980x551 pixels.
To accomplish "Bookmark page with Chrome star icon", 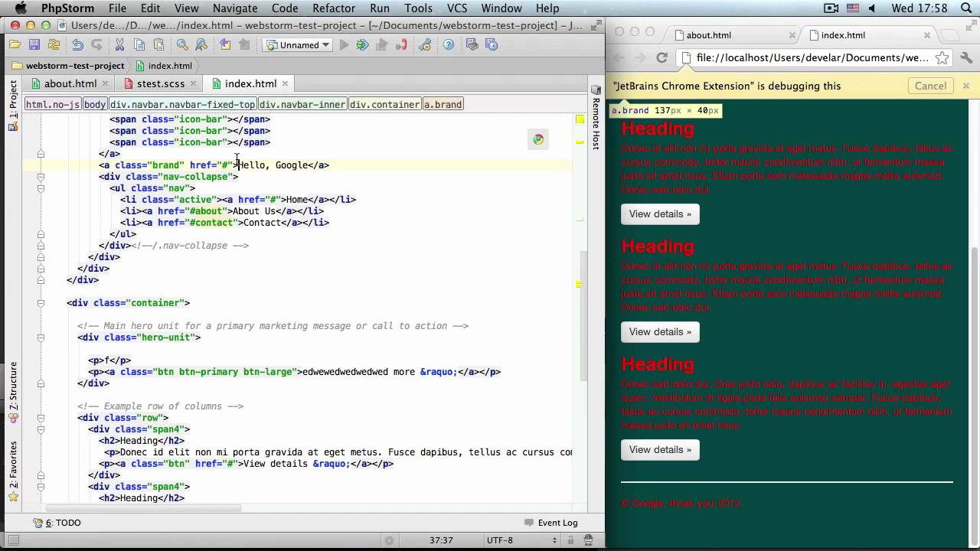I will point(942,57).
